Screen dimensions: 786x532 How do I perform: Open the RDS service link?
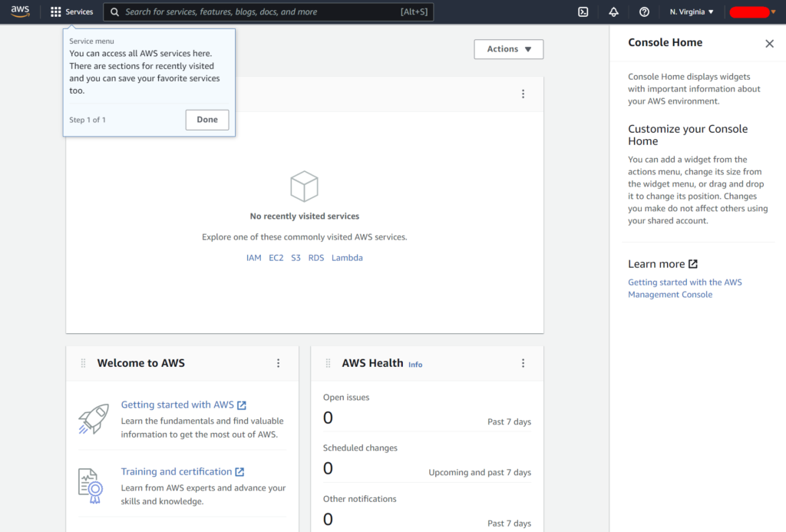tap(315, 258)
